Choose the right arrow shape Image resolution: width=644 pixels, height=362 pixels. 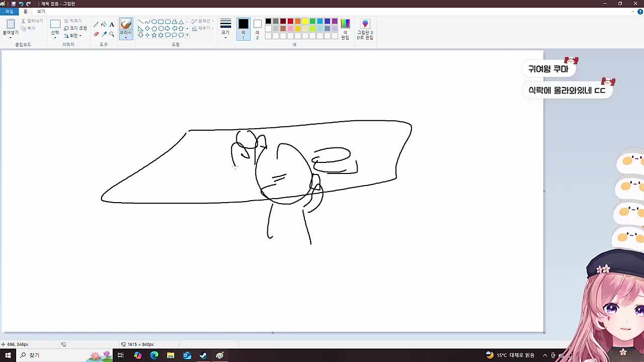[x=168, y=29]
